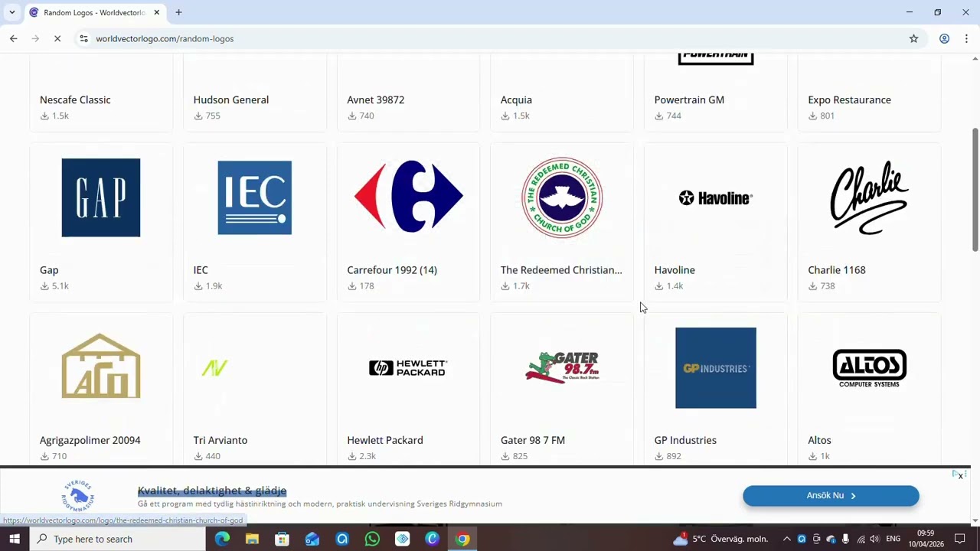Image resolution: width=980 pixels, height=551 pixels.
Task: Open the volume control in system tray
Action: [x=874, y=539]
